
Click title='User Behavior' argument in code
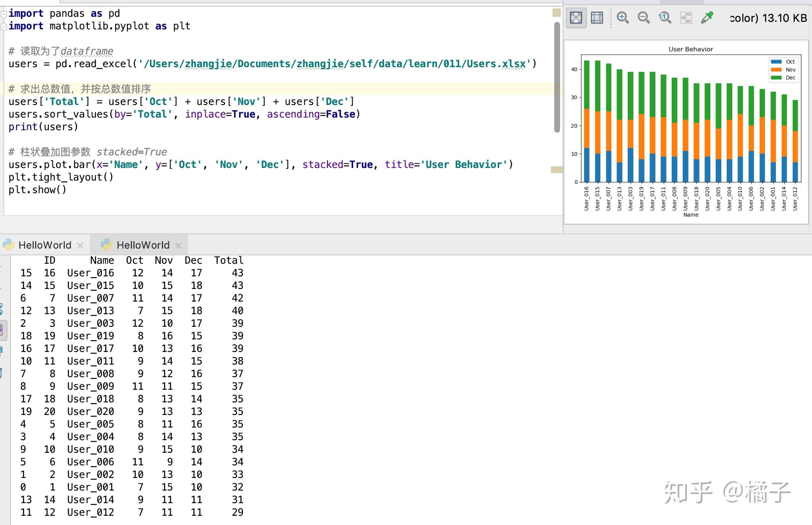coord(446,165)
